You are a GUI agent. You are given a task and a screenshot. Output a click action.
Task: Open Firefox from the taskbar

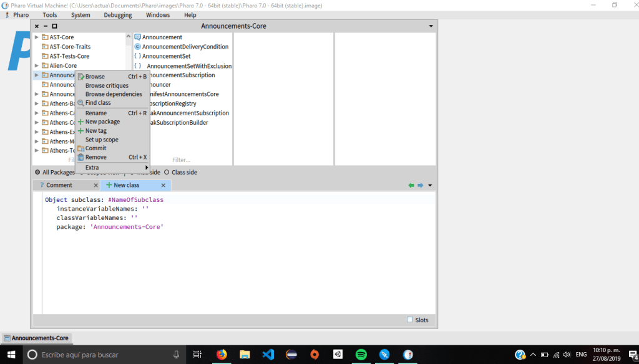coord(222,355)
